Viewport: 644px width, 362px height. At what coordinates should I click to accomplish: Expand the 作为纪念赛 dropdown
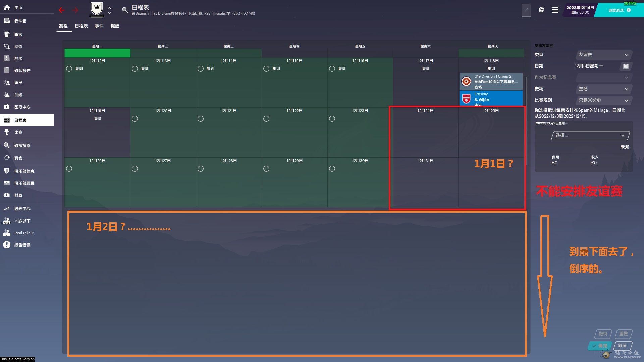[x=604, y=77]
